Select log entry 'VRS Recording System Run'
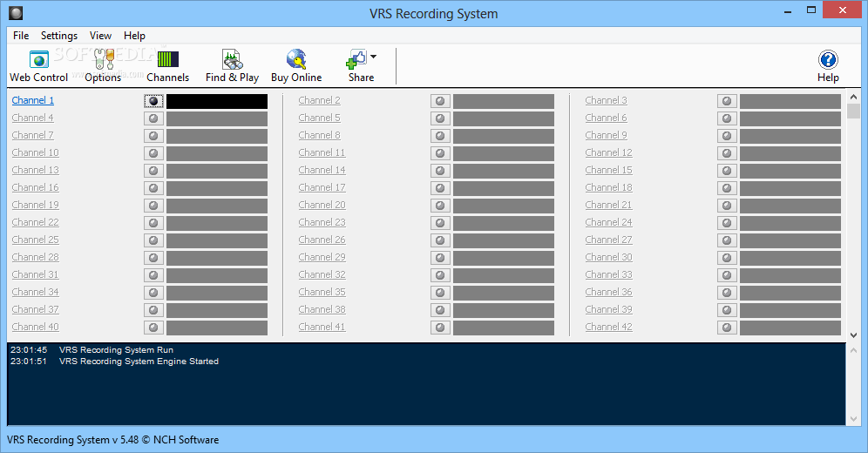This screenshot has height=453, width=868. tap(116, 350)
